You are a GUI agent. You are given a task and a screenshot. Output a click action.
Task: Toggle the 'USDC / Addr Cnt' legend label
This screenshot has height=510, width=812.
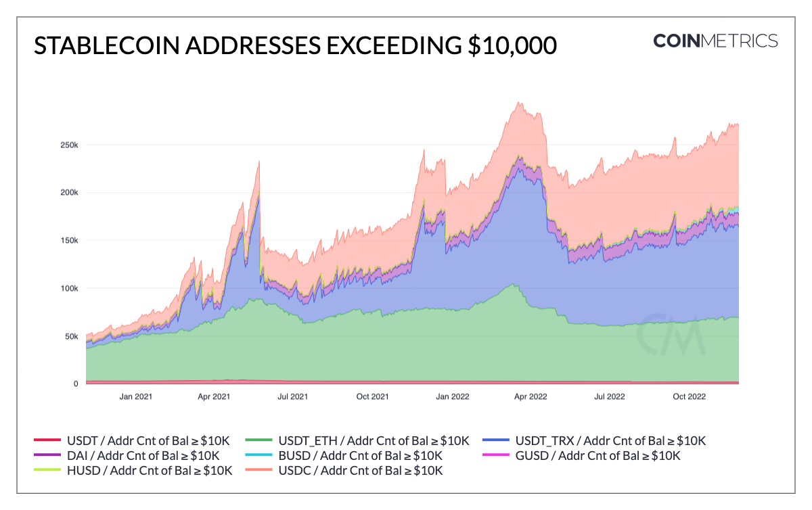click(361, 470)
